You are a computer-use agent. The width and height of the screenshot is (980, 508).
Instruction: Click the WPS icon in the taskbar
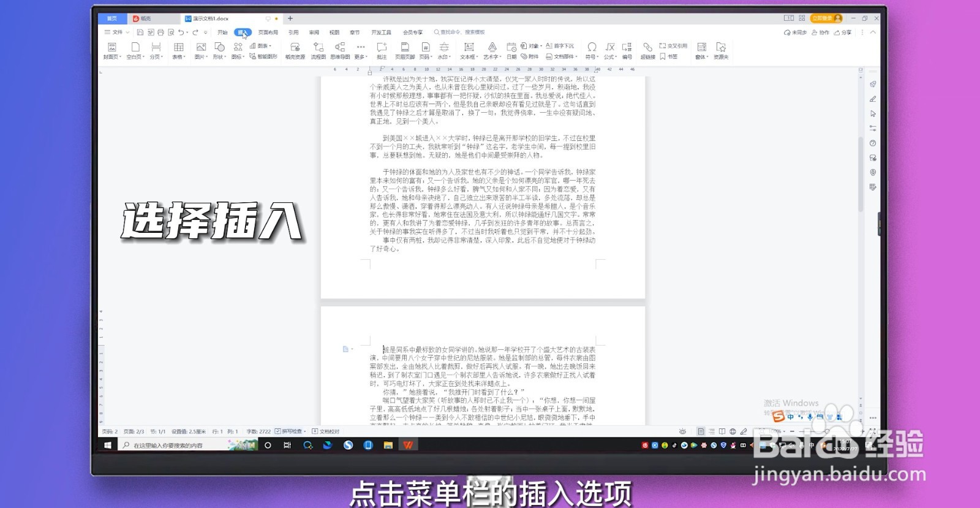408,445
